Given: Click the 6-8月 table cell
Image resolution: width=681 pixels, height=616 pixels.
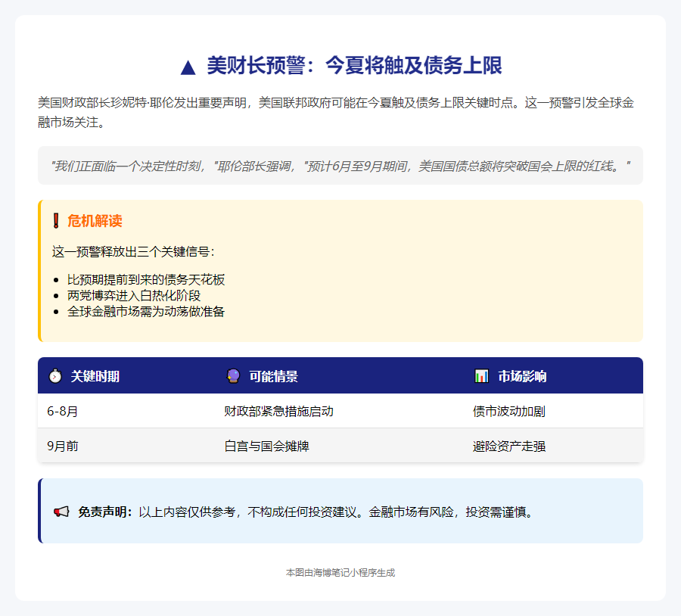Looking at the screenshot, I should point(63,412).
